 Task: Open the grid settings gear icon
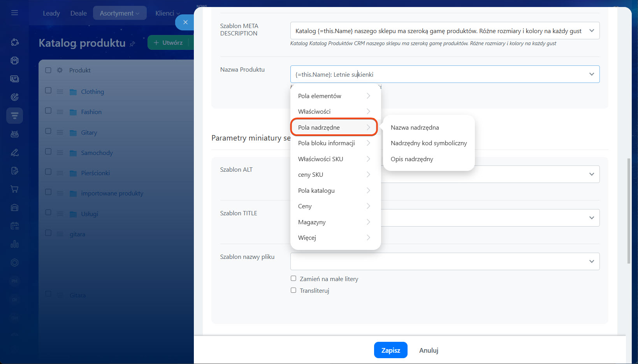tap(60, 70)
